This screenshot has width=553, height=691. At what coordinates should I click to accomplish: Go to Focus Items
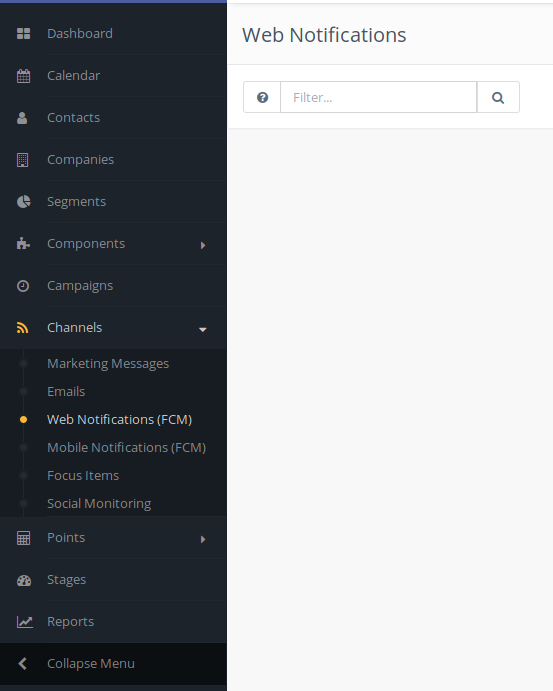click(x=83, y=476)
